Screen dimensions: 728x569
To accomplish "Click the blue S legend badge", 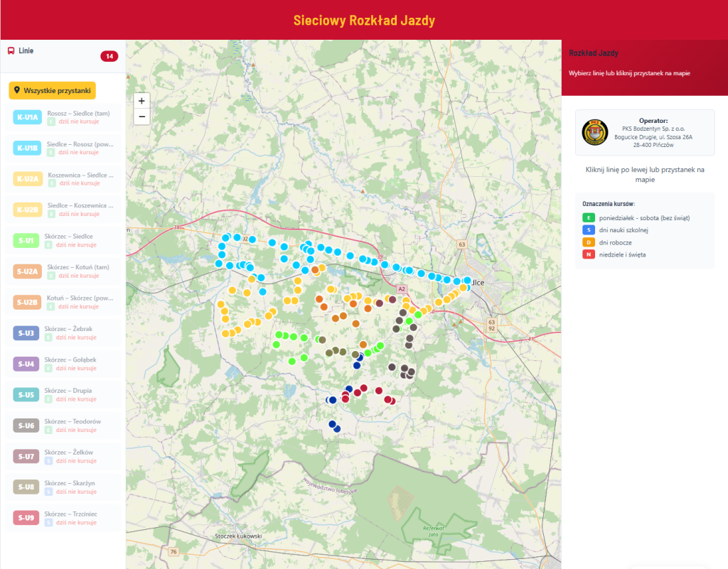I will point(588,230).
